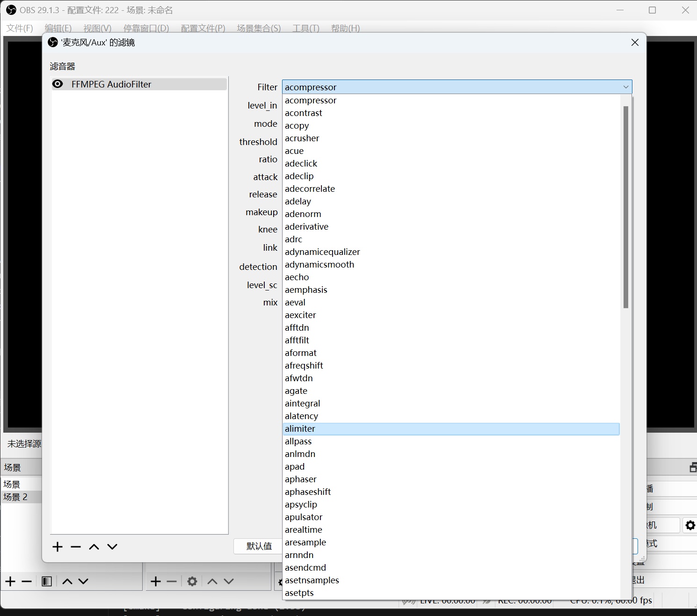Open the Filter combo box showing acompressor
The height and width of the screenshot is (616, 697).
coord(457,87)
